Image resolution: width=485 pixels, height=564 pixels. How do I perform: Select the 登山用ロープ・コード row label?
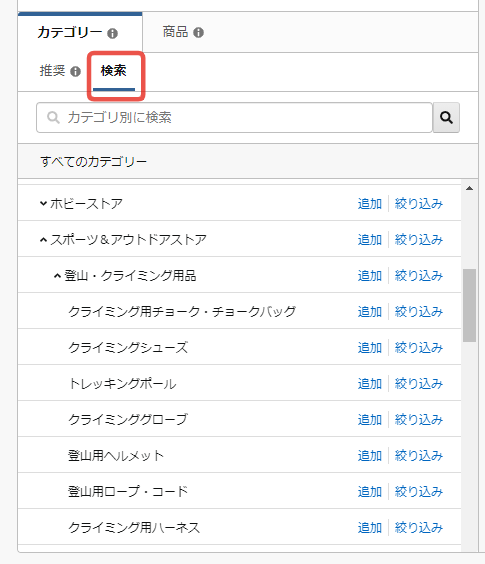[128, 492]
